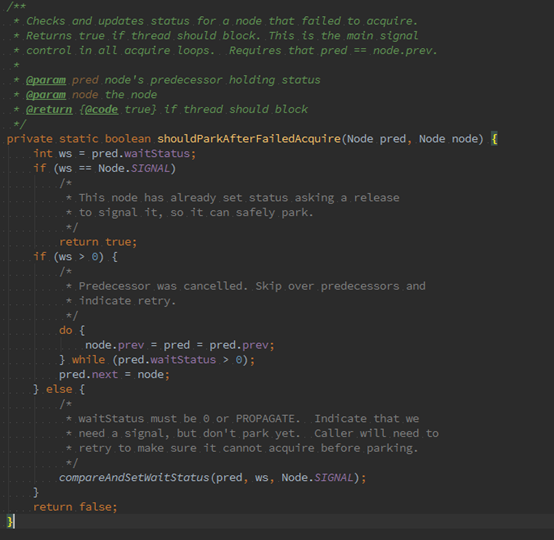Viewport: 554px width, 540px height.
Task: Click 'int ws = pred.waitStatus;' line
Action: [x=114, y=154]
